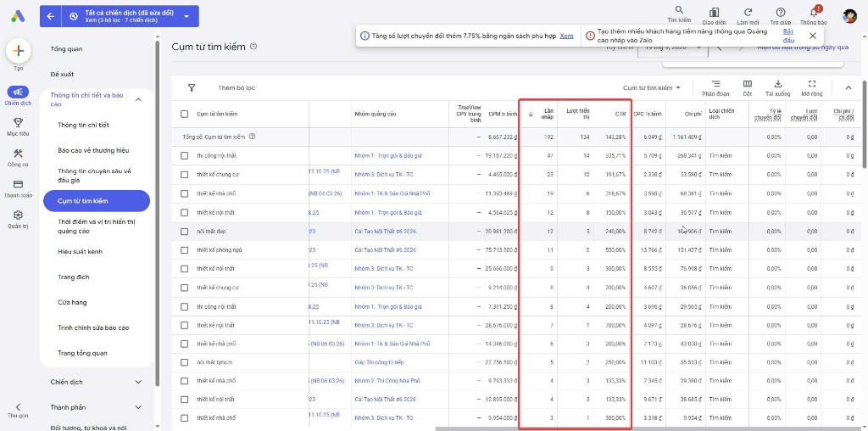Collapse Thông tin chi tiết và báo cáo section
The width and height of the screenshot is (868, 431).
(138, 100)
